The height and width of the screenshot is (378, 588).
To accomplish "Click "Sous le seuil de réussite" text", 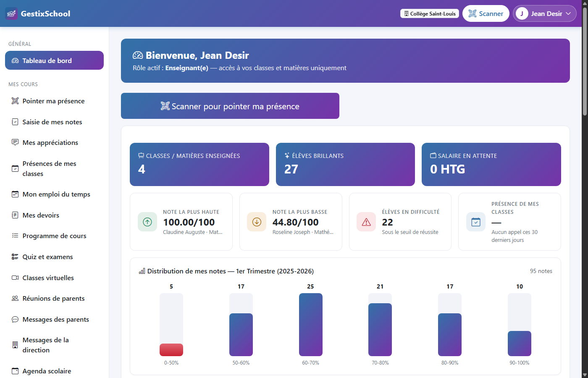I will coord(410,232).
